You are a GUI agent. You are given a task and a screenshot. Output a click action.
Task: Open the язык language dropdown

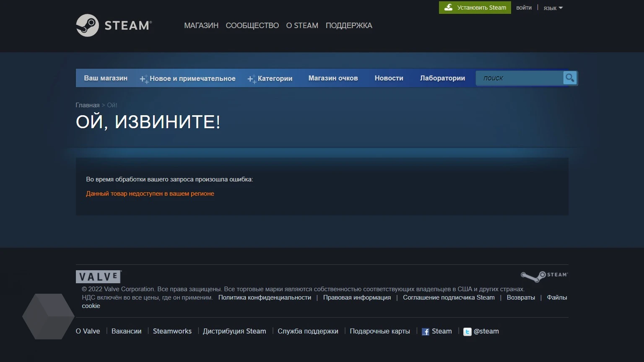click(x=553, y=8)
